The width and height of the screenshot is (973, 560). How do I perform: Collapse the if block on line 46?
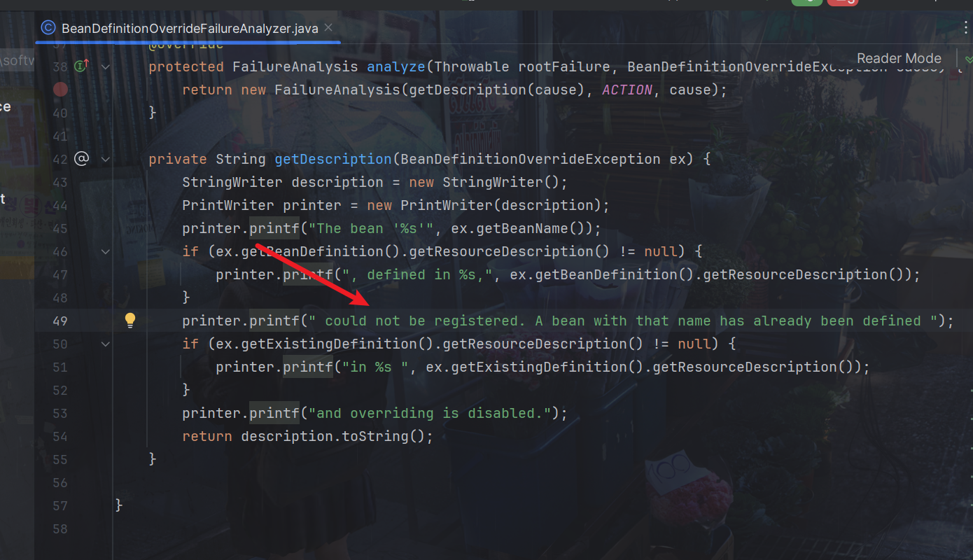[106, 251]
